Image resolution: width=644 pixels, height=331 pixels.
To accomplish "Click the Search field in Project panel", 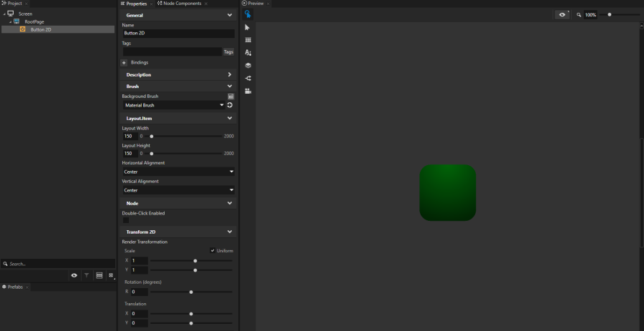I will [x=57, y=264].
